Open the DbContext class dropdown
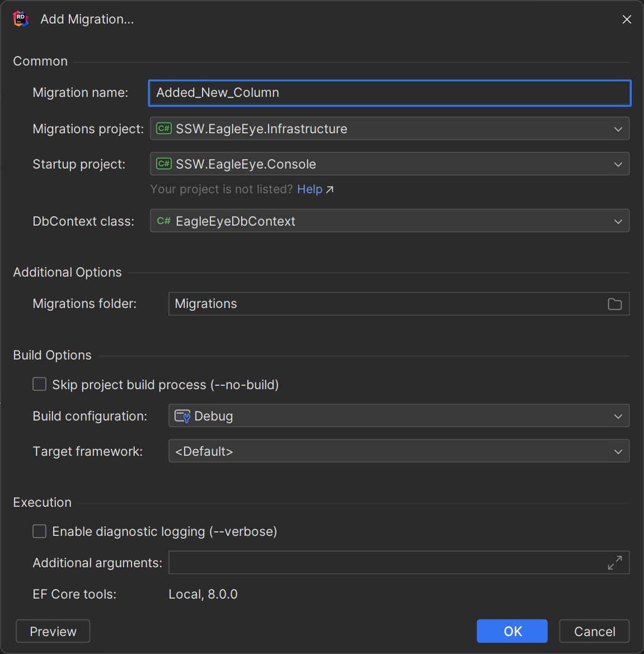This screenshot has width=644, height=654. click(618, 221)
